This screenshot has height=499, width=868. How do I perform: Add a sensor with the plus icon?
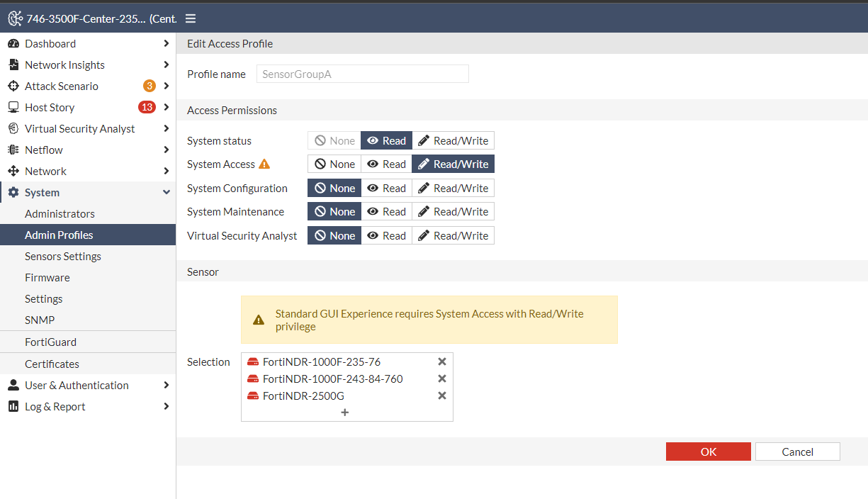point(345,412)
